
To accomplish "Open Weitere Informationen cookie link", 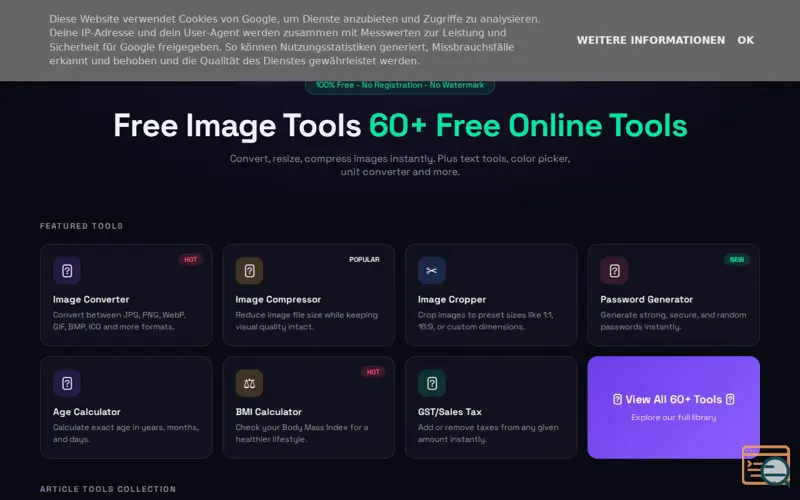I will pos(651,40).
